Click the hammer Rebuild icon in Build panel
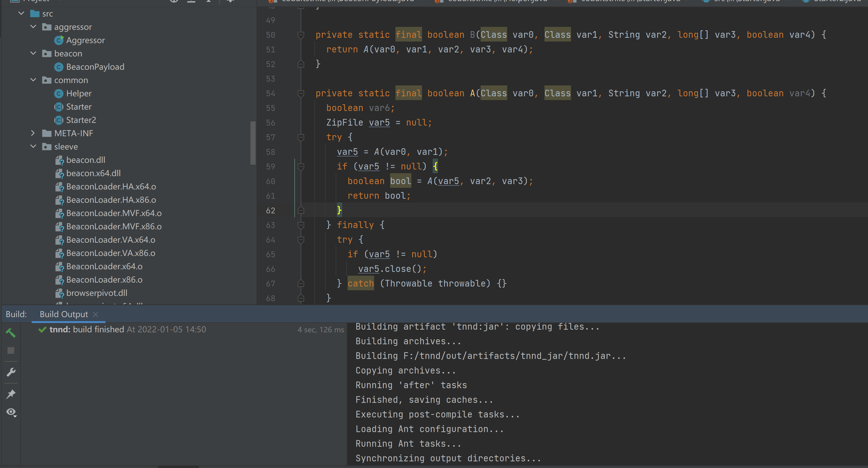 click(x=11, y=333)
